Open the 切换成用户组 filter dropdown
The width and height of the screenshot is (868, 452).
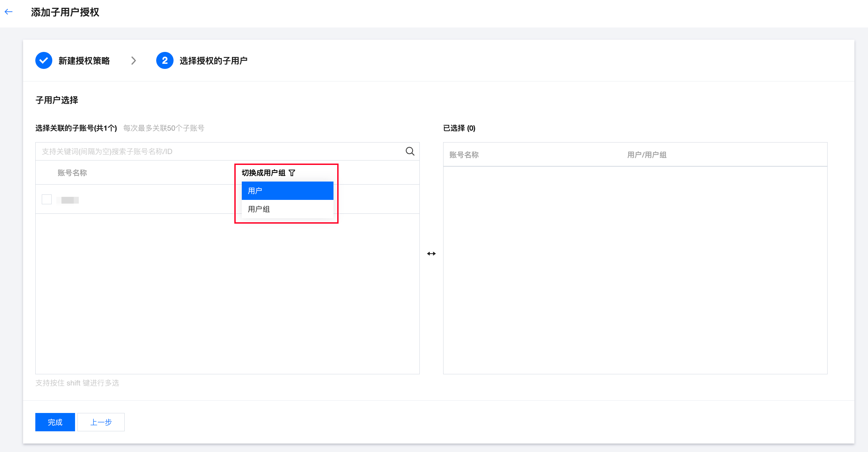tap(264, 173)
